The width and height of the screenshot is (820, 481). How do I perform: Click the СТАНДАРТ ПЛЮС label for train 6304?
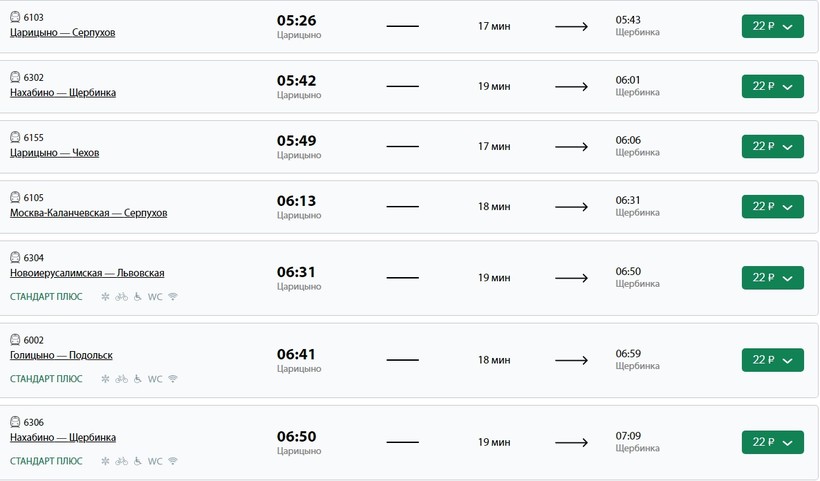pyautogui.click(x=46, y=297)
